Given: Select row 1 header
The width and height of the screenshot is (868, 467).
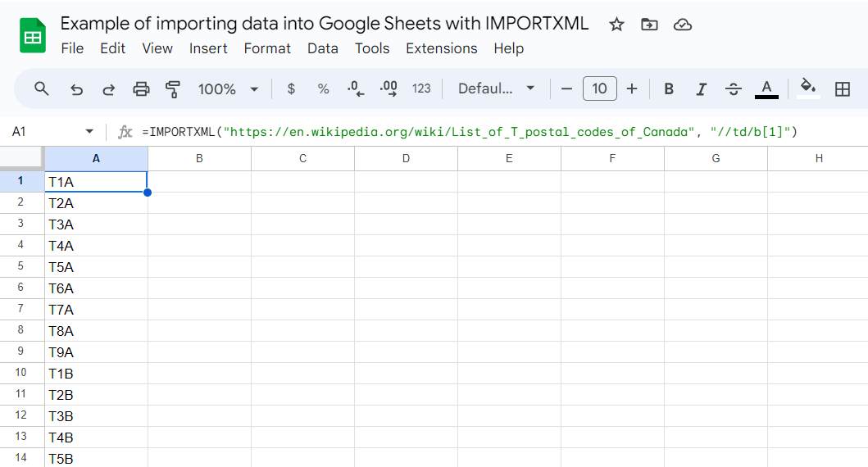Looking at the screenshot, I should pyautogui.click(x=21, y=182).
